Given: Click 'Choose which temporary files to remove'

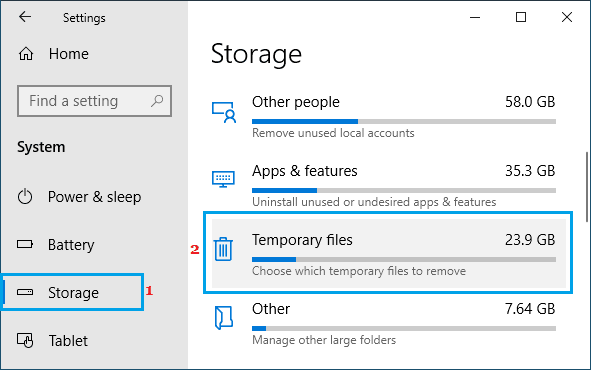Looking at the screenshot, I should [359, 271].
